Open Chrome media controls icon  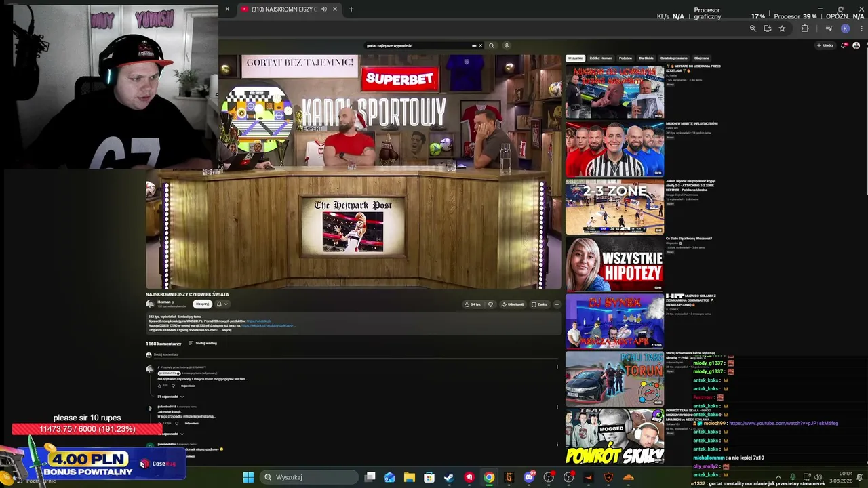click(x=829, y=28)
